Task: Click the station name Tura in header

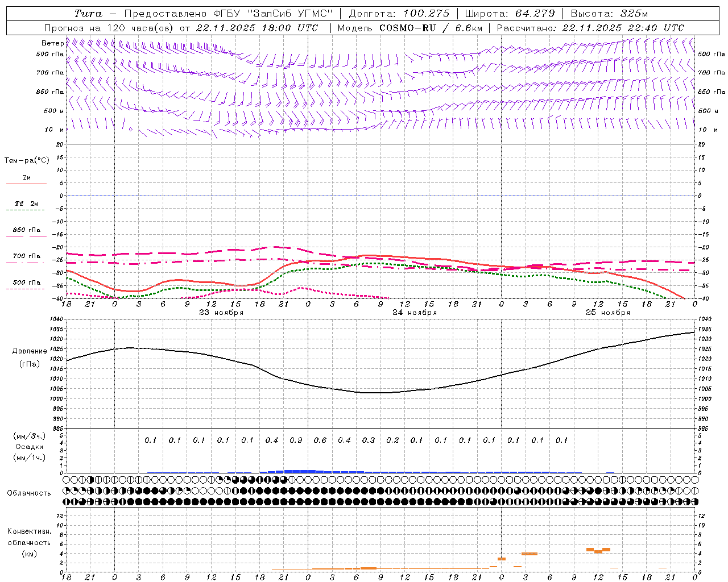Action: (x=88, y=14)
